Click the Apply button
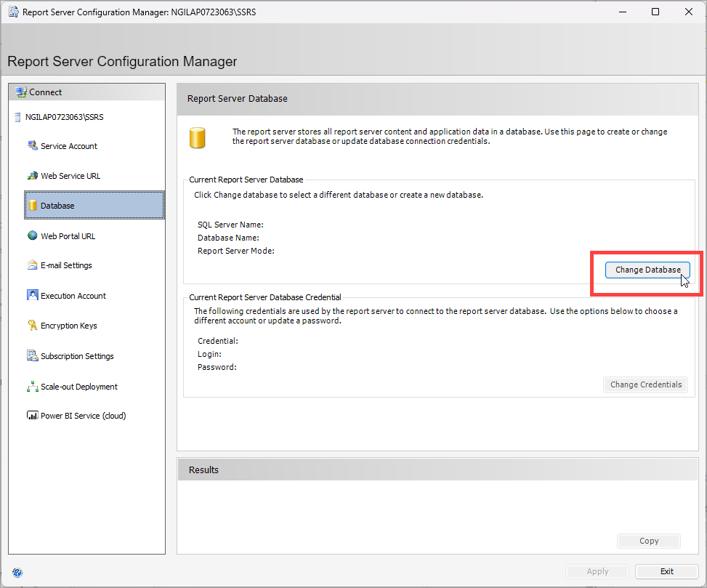Image resolution: width=707 pixels, height=588 pixels. point(597,571)
